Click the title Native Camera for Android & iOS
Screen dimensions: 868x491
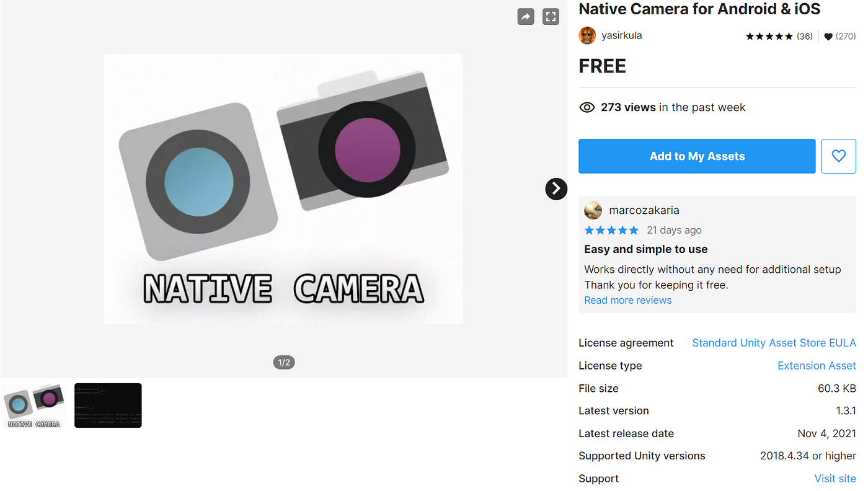(699, 9)
